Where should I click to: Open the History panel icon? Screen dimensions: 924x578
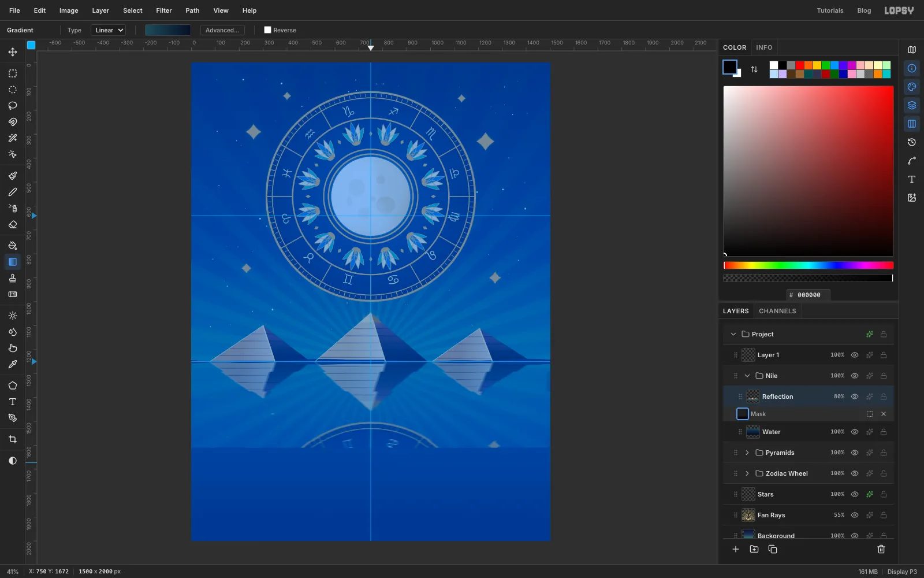coord(912,142)
